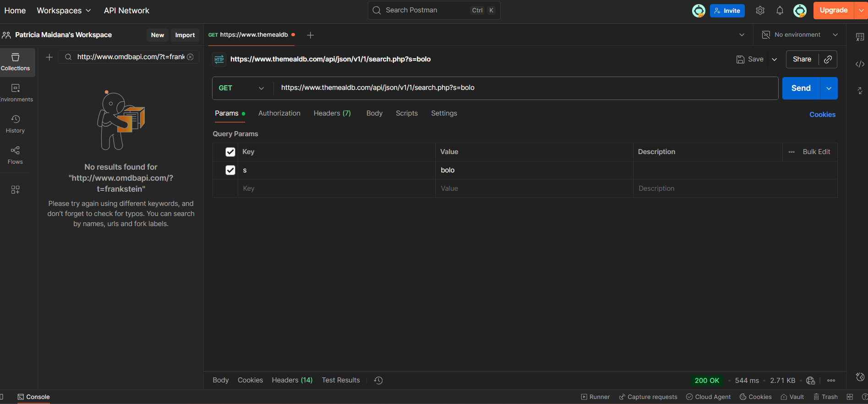Open the Collections sidebar panel
The height and width of the screenshot is (404, 868).
[15, 62]
